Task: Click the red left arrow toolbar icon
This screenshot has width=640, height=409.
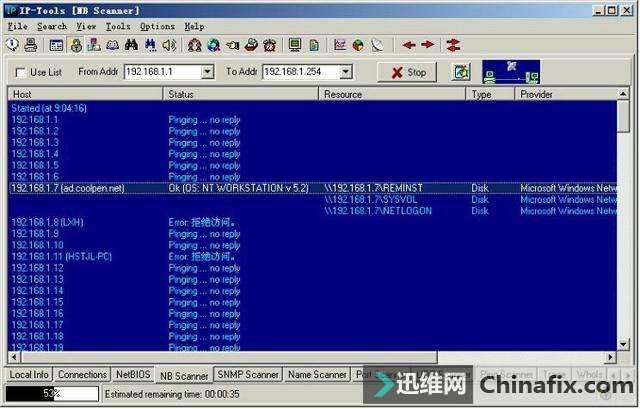Action: (x=409, y=45)
